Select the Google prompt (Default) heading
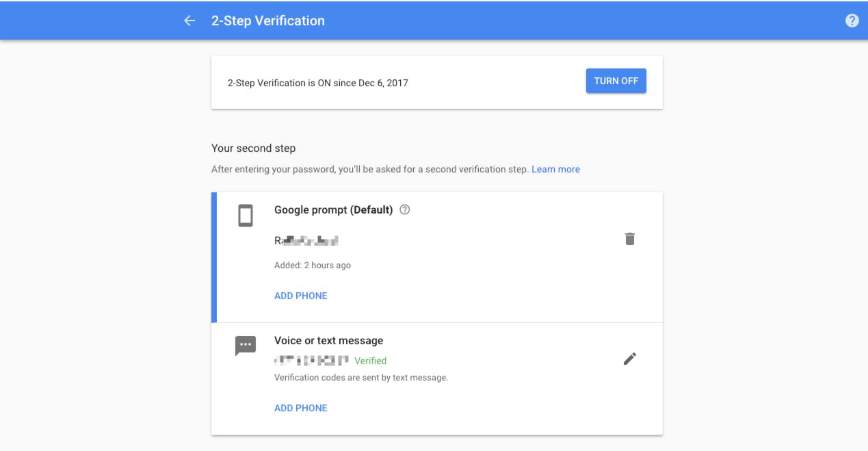The width and height of the screenshot is (868, 451). point(334,209)
